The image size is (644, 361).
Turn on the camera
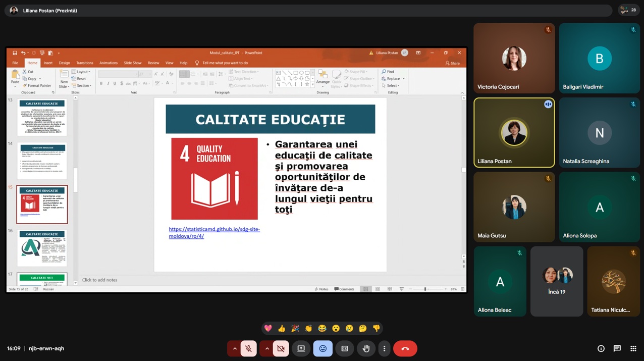click(281, 348)
